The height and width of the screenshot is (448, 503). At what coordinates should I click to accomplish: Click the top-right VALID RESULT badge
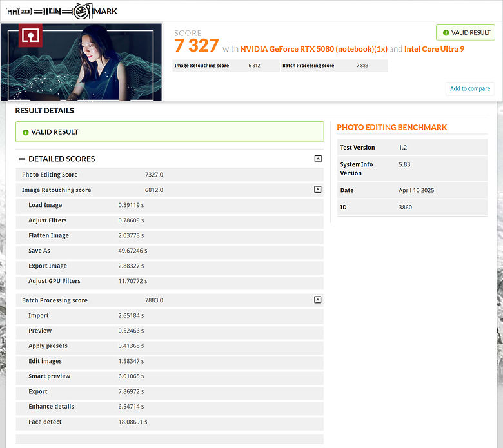point(466,33)
